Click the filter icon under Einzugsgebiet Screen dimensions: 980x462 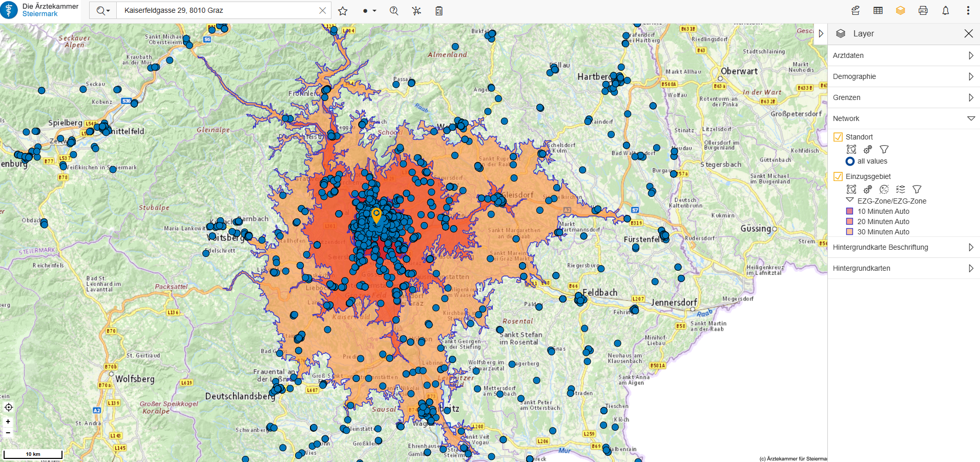917,189
